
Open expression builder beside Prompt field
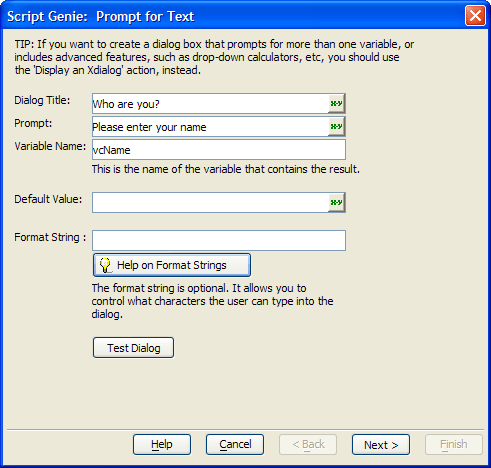coord(336,127)
